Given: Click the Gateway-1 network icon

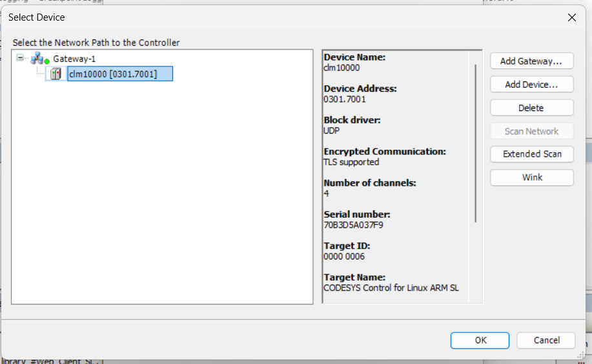Looking at the screenshot, I should 37,58.
